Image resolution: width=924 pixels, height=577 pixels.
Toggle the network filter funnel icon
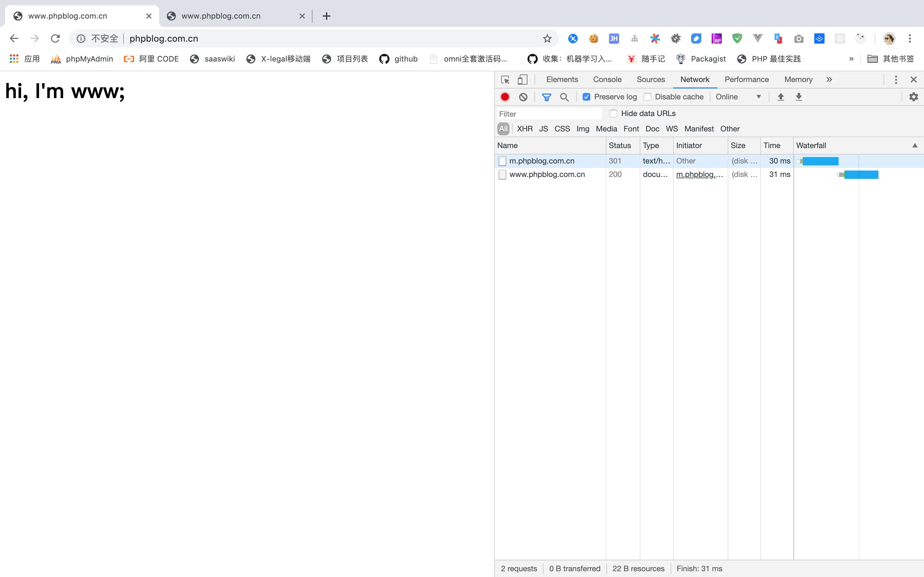click(546, 97)
